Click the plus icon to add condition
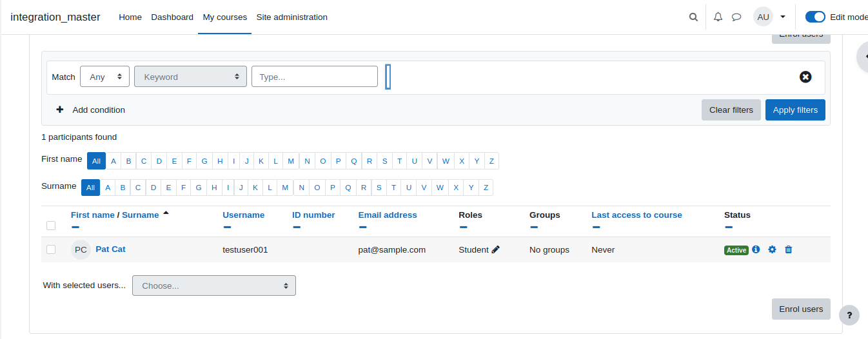This screenshot has height=339, width=868. tap(60, 110)
